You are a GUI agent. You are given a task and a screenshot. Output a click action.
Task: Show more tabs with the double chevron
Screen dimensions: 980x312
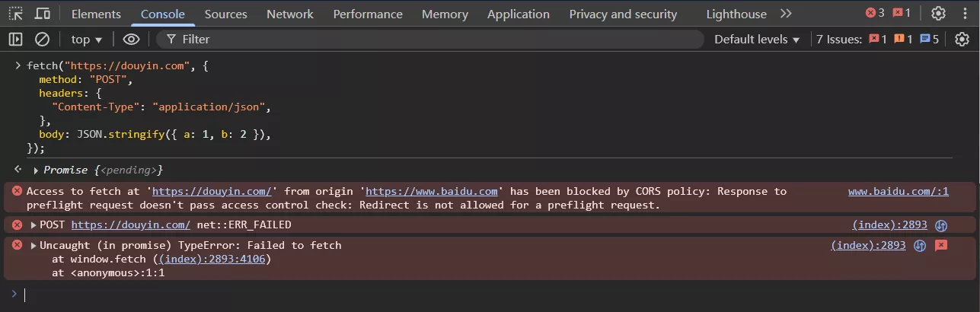click(x=787, y=14)
